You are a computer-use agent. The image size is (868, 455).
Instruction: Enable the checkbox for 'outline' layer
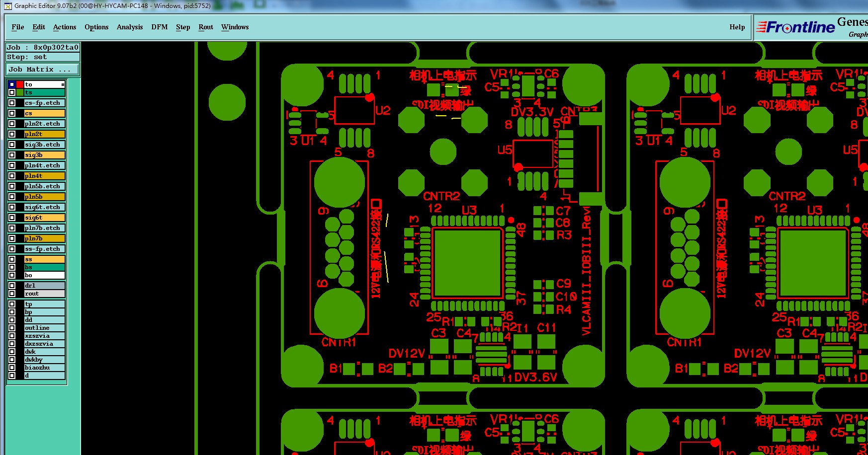[12, 328]
